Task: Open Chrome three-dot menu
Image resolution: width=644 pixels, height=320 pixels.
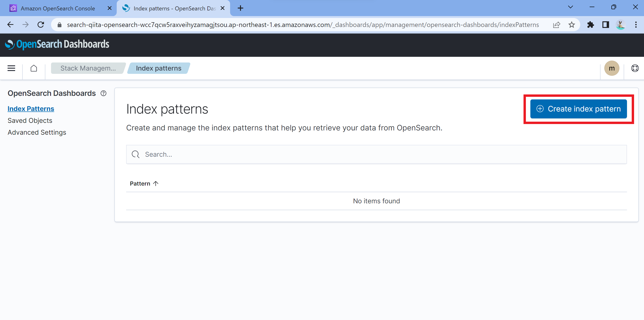Action: click(x=636, y=25)
